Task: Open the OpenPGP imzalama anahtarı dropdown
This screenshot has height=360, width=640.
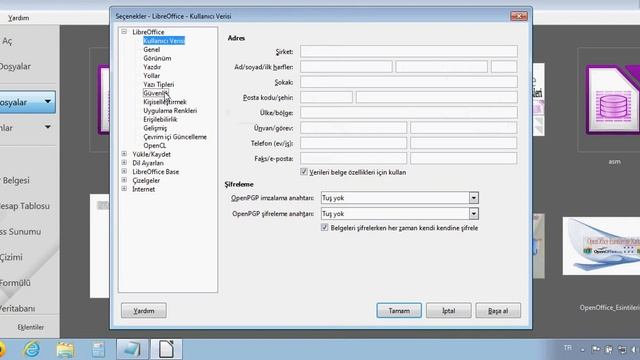Action: (x=473, y=198)
